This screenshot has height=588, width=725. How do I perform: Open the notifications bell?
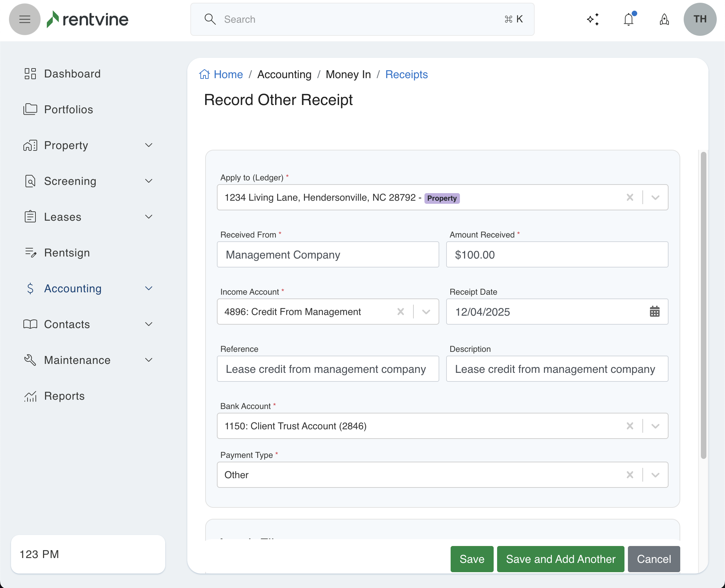[x=629, y=19]
